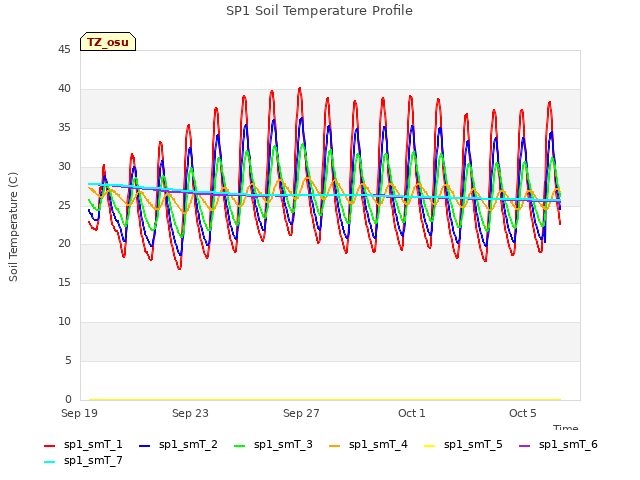Click the blue sp1_smT_2 legend swatch

(x=144, y=446)
